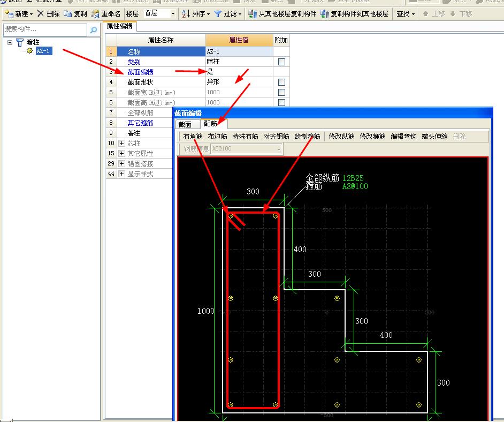Expand the 其它属性 property group

pos(121,153)
